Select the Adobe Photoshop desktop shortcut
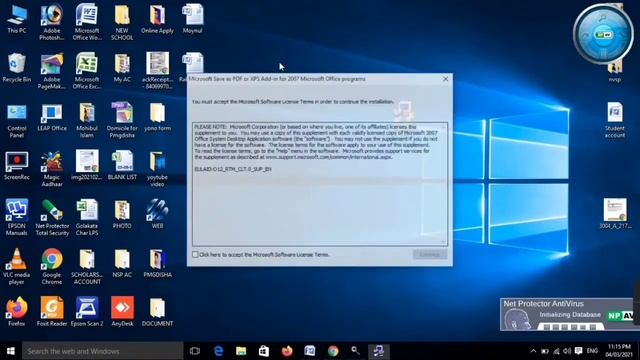This screenshot has height=360, width=640. (x=52, y=22)
